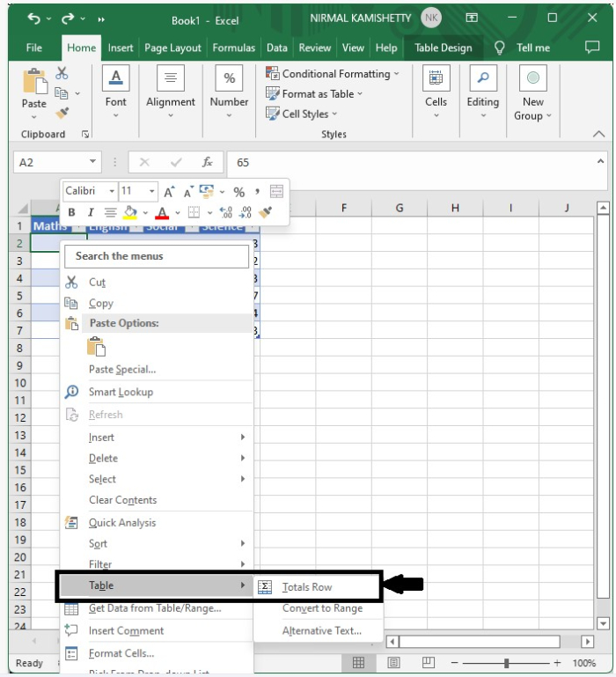The height and width of the screenshot is (677, 616).
Task: Increase font size in mini toolbar
Action: pyautogui.click(x=169, y=191)
